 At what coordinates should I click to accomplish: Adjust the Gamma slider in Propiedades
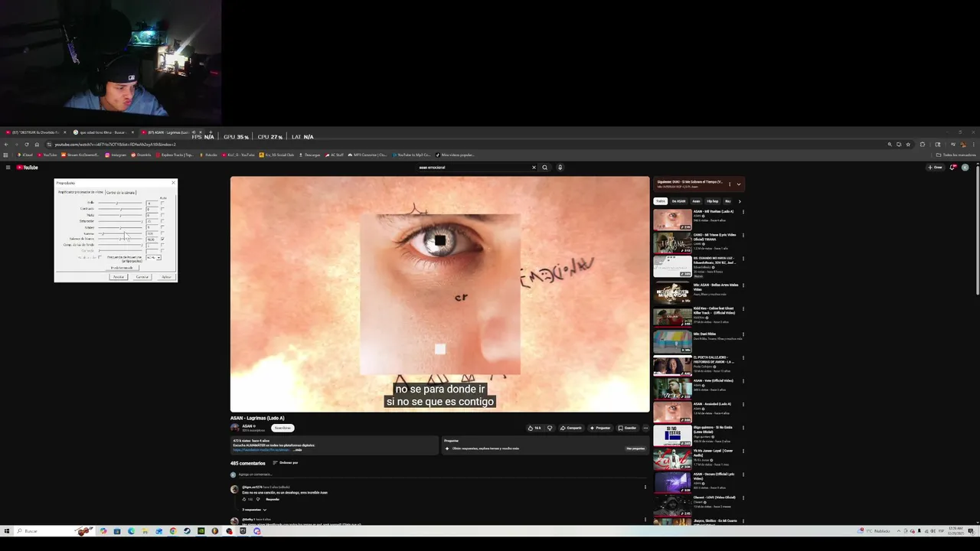pyautogui.click(x=120, y=233)
